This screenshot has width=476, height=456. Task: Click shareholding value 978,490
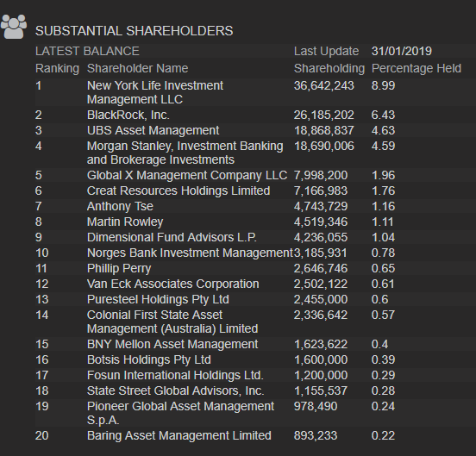pyautogui.click(x=316, y=407)
